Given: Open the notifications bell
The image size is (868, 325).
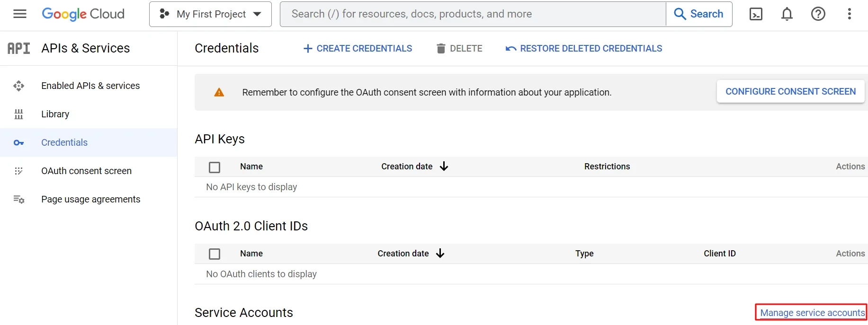Looking at the screenshot, I should [x=787, y=14].
